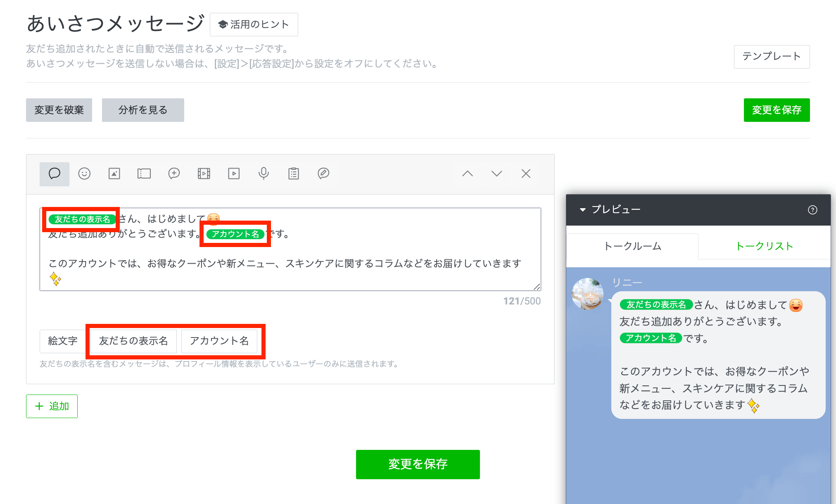The height and width of the screenshot is (504, 836).
Task: Select the text message speech bubble icon
Action: 55,174
